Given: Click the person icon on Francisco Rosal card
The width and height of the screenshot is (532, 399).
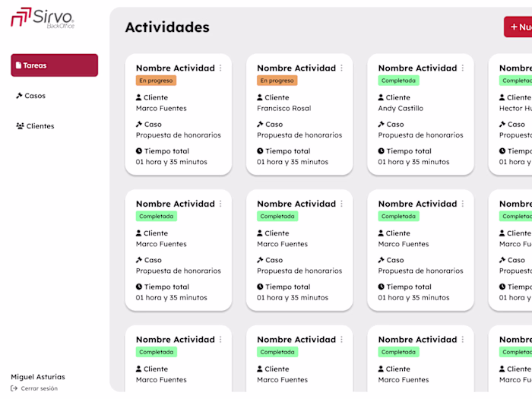Looking at the screenshot, I should pyautogui.click(x=260, y=97).
